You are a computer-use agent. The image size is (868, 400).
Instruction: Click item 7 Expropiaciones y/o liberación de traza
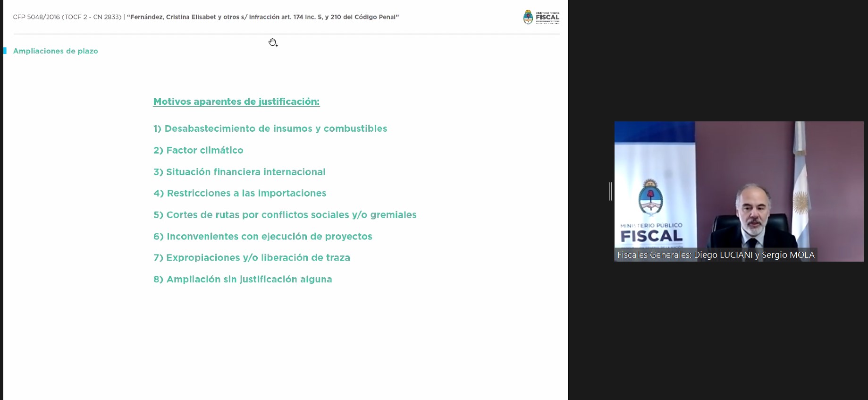(252, 258)
